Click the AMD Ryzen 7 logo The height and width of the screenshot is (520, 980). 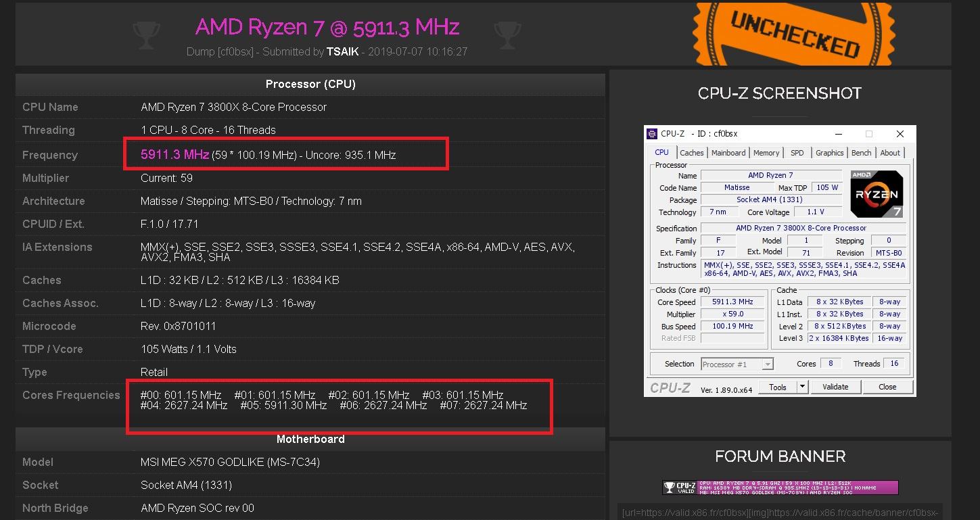[x=877, y=194]
